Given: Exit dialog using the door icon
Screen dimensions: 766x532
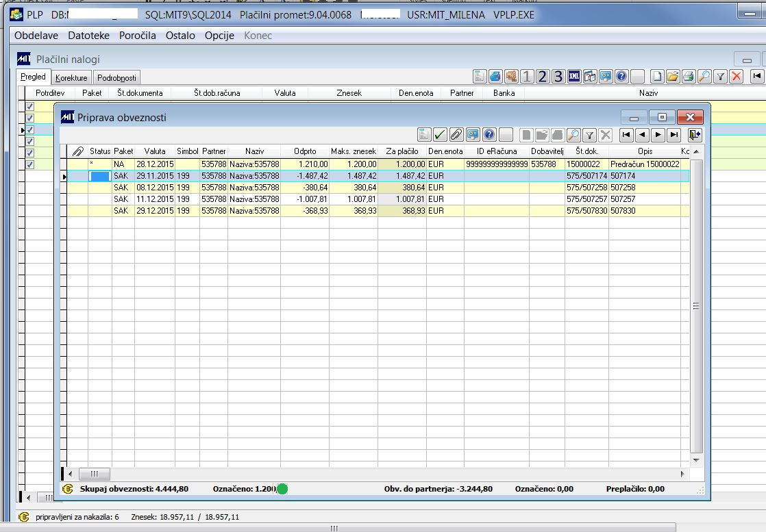Looking at the screenshot, I should click(x=695, y=134).
